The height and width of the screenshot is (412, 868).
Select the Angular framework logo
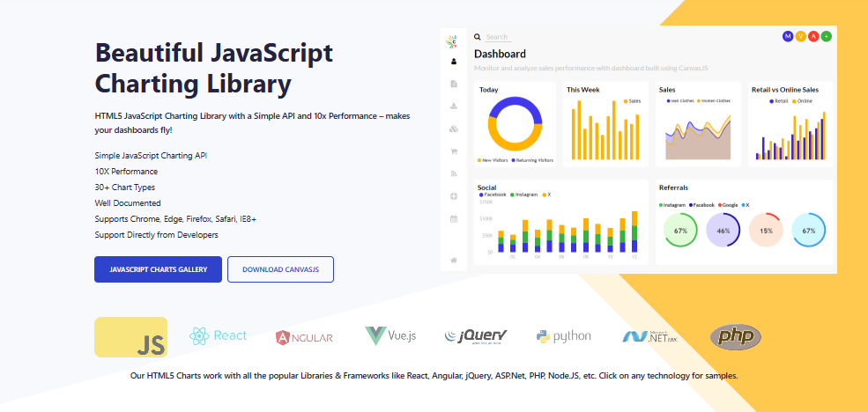click(304, 336)
